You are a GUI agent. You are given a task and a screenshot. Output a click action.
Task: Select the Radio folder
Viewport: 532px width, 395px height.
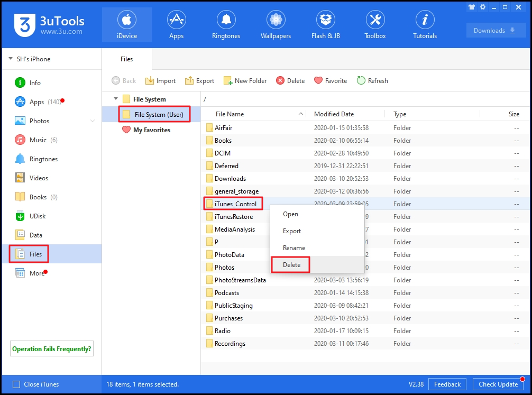[365, 331]
